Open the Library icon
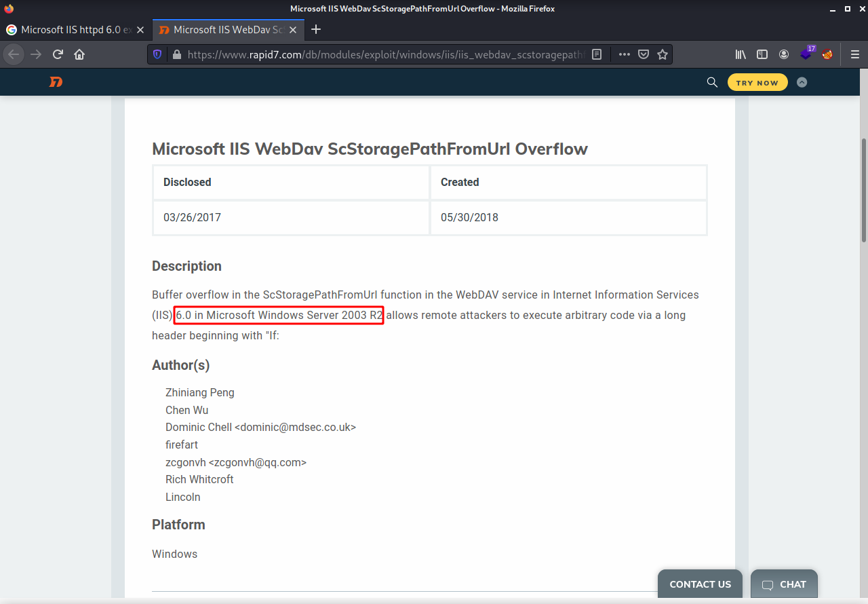This screenshot has height=604, width=868. pos(741,54)
